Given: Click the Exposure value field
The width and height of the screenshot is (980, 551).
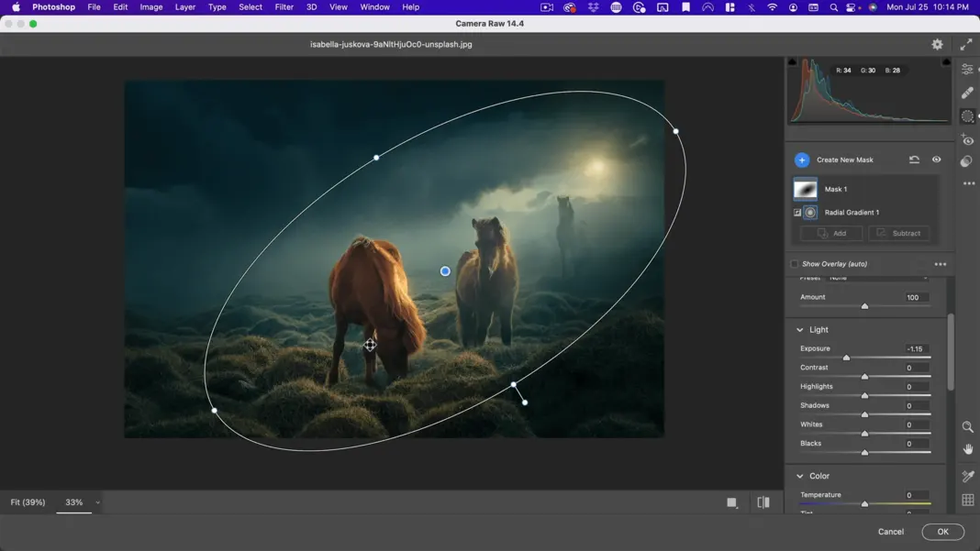Looking at the screenshot, I should 916,348.
